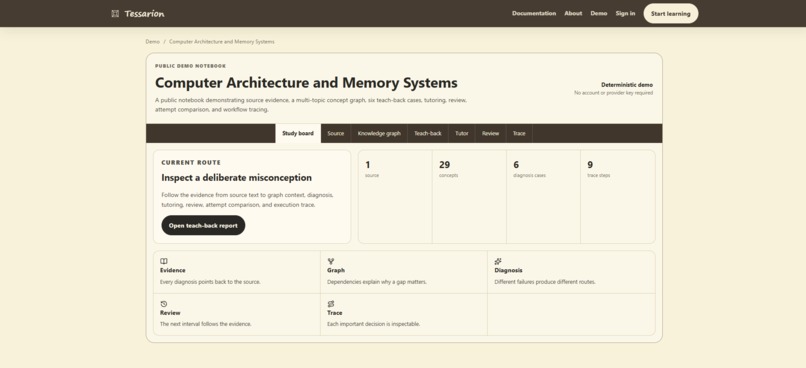The image size is (806, 368).
Task: Click the Graph card title
Action: [x=336, y=270]
